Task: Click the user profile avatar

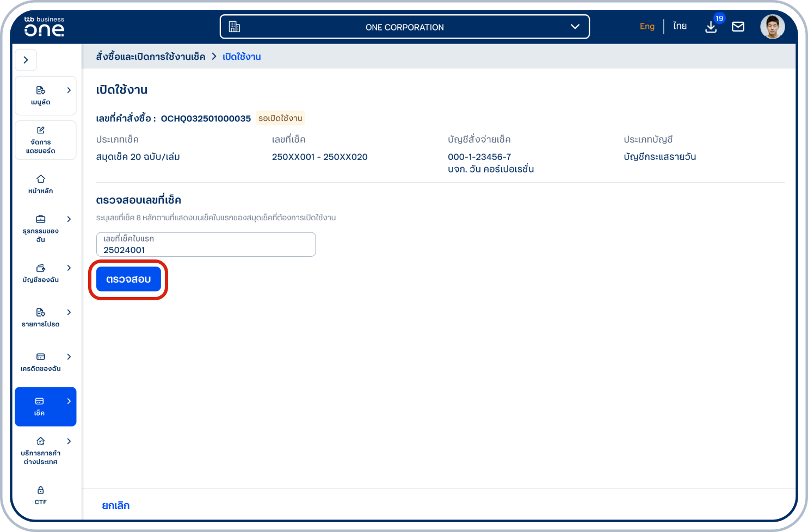Action: [772, 27]
